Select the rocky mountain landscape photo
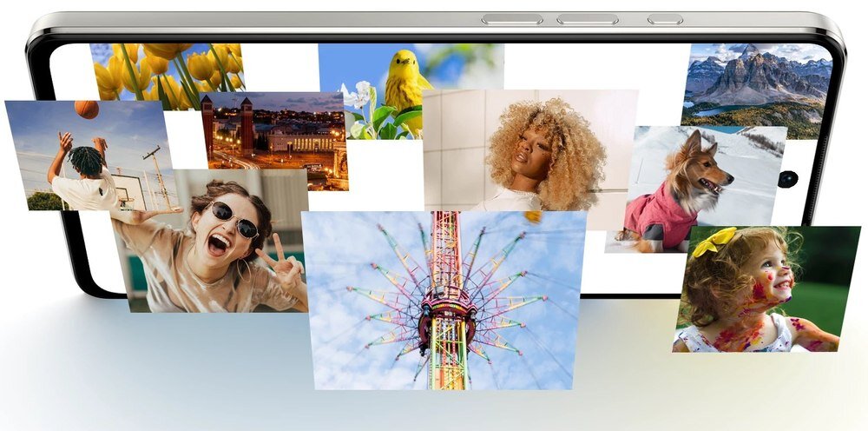This screenshot has height=431, width=868. click(x=755, y=87)
